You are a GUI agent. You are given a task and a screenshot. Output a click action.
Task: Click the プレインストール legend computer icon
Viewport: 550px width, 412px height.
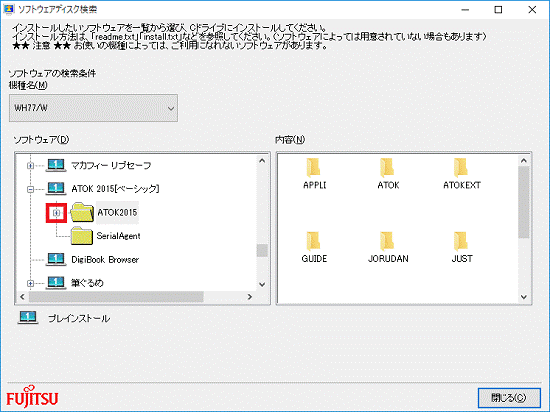28,318
